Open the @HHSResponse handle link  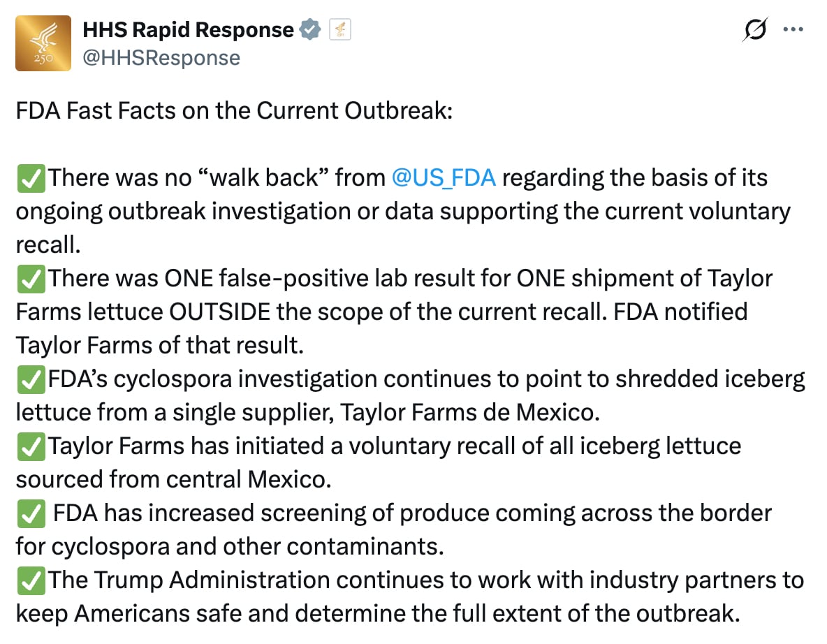(x=161, y=57)
